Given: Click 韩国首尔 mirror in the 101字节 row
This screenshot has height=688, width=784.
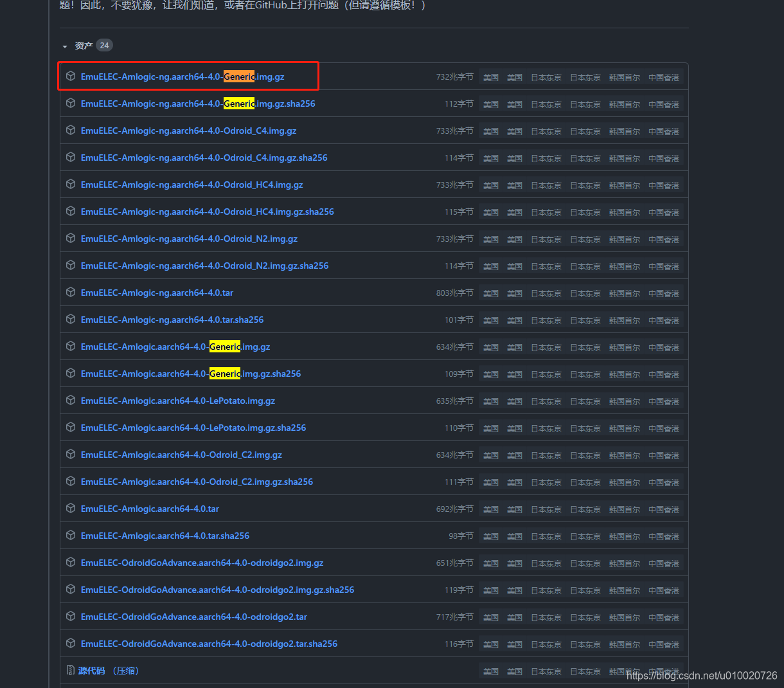Looking at the screenshot, I should (625, 320).
